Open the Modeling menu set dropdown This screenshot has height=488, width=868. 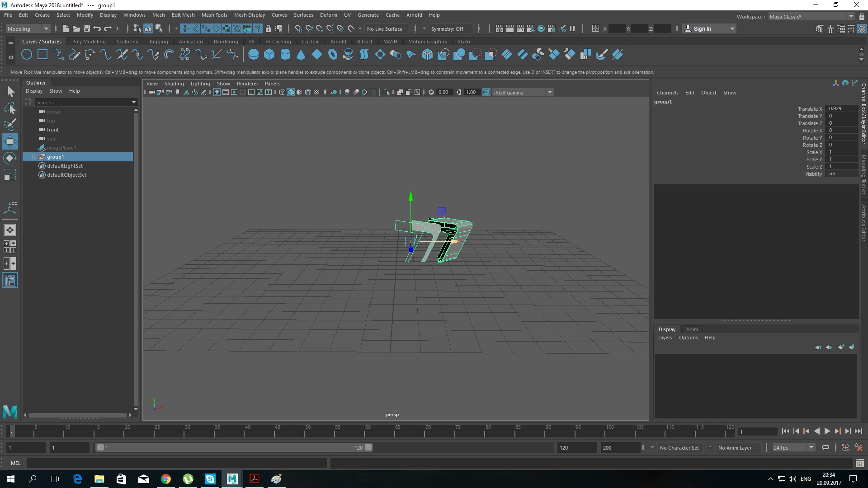pos(28,28)
